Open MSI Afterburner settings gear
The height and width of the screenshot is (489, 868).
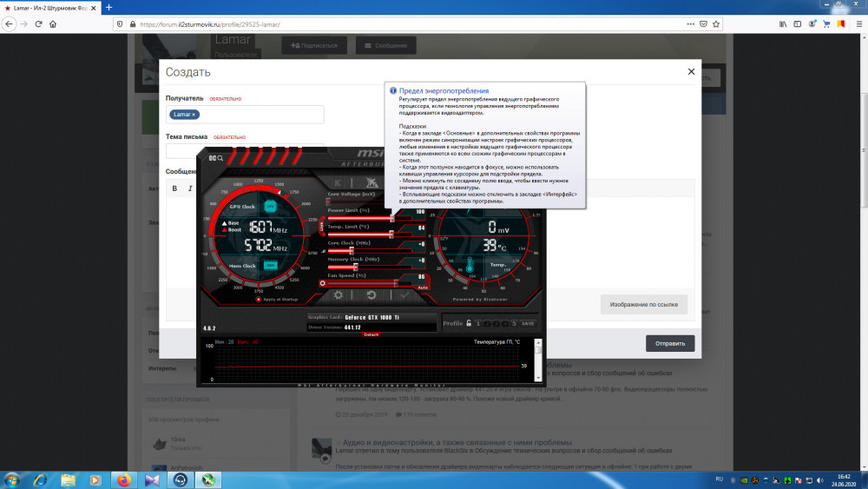pyautogui.click(x=338, y=295)
